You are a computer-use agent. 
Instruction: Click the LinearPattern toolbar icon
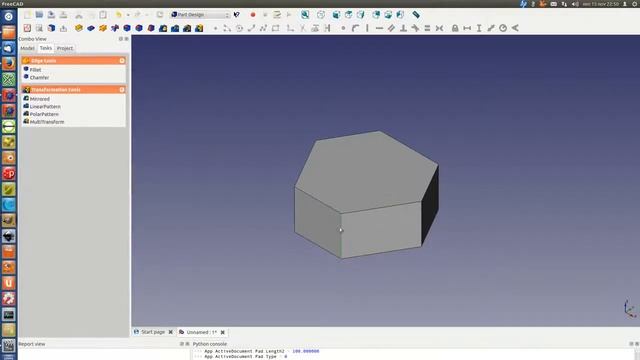(x=175, y=28)
